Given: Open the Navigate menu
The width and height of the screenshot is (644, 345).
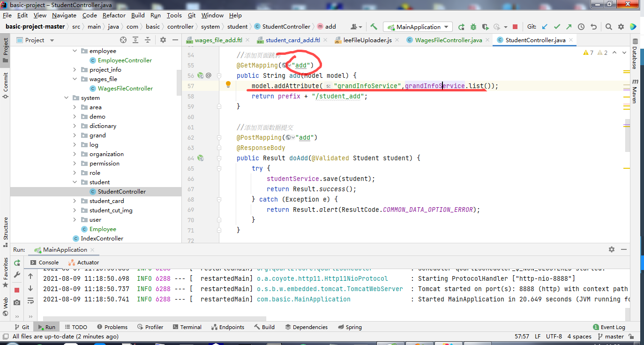Looking at the screenshot, I should (64, 15).
